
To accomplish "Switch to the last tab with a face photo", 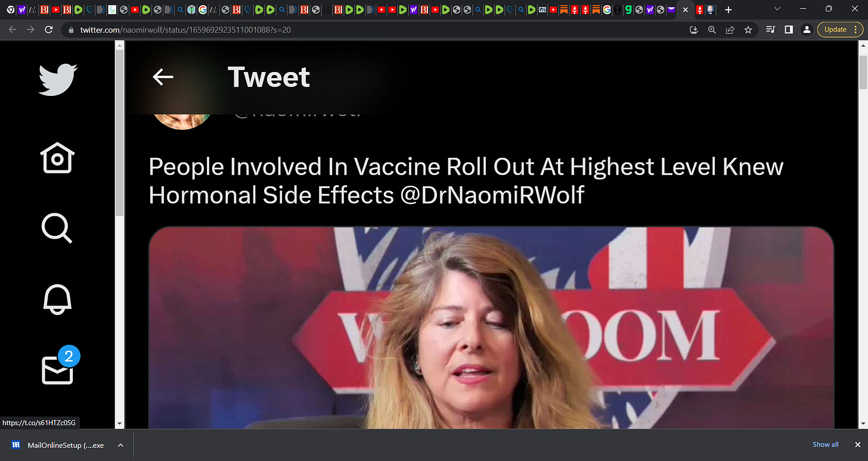I will click(710, 10).
